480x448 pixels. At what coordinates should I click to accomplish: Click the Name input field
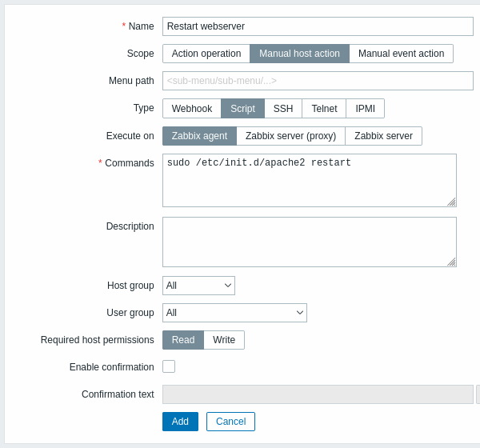(x=318, y=26)
